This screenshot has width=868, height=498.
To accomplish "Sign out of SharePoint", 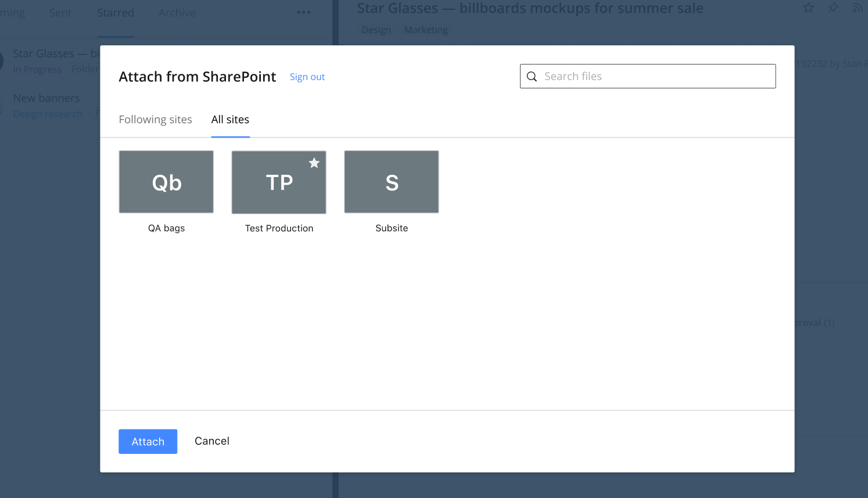I will point(307,77).
